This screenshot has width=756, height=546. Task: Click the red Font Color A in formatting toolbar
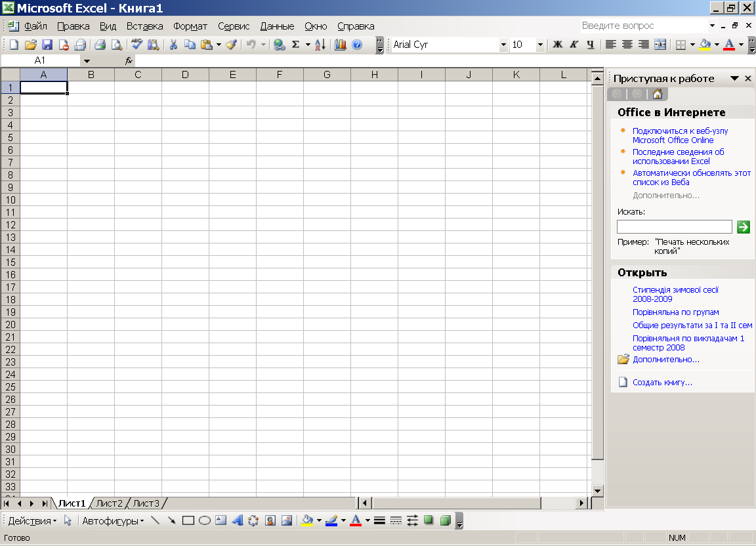(729, 45)
